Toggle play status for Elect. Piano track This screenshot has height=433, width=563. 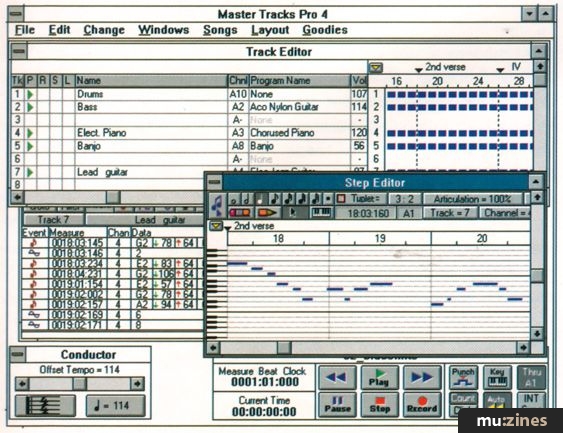tap(31, 133)
